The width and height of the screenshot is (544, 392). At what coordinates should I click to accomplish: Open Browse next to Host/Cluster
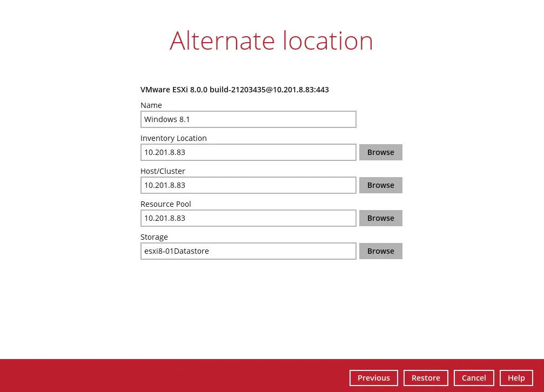380,185
